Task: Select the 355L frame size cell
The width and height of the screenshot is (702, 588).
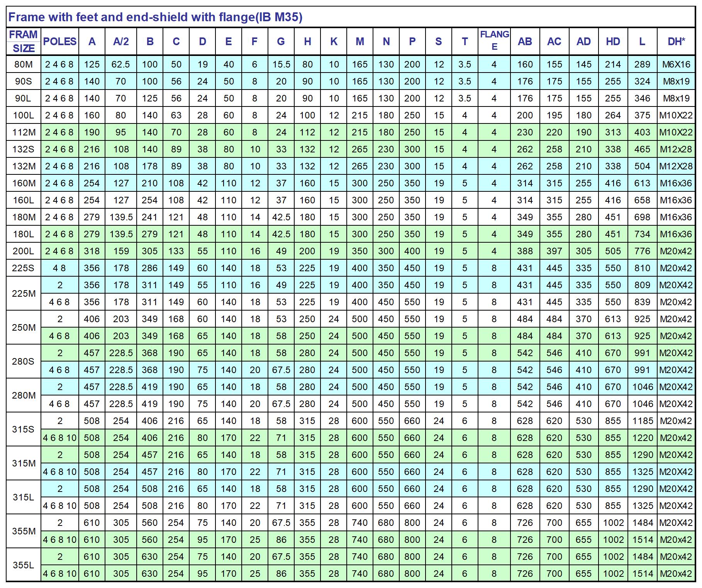Action: [x=24, y=565]
